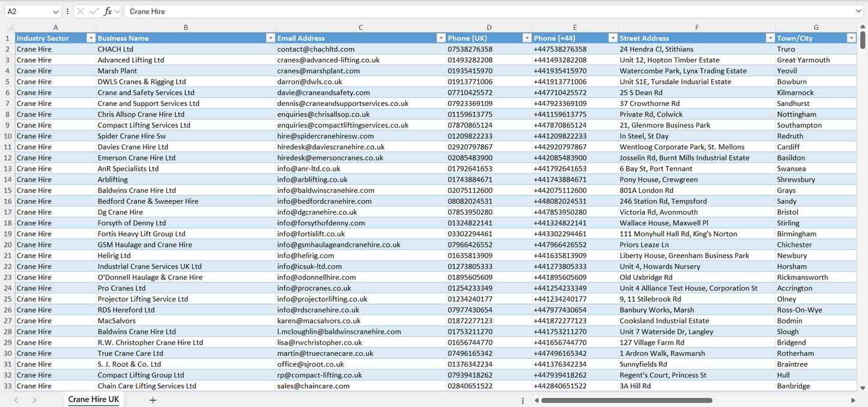Select cell karen@macsalvors.co.uk

(x=360, y=320)
